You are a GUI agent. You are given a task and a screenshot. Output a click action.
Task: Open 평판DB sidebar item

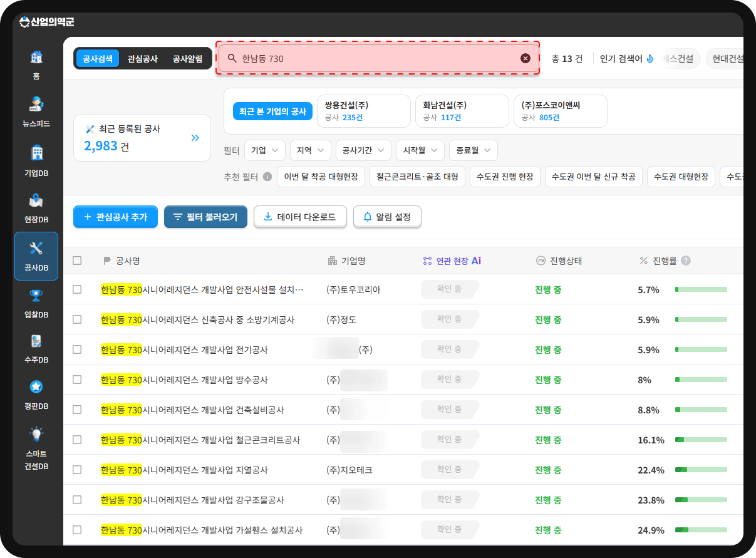(36, 395)
